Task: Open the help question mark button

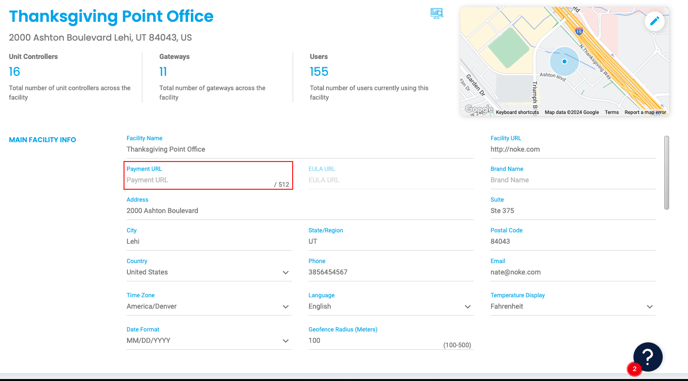Action: [x=648, y=357]
